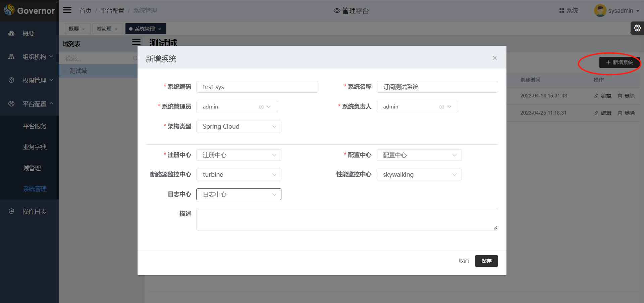The width and height of the screenshot is (644, 303).
Task: Click the 系统 grid icon in header
Action: pos(562,11)
